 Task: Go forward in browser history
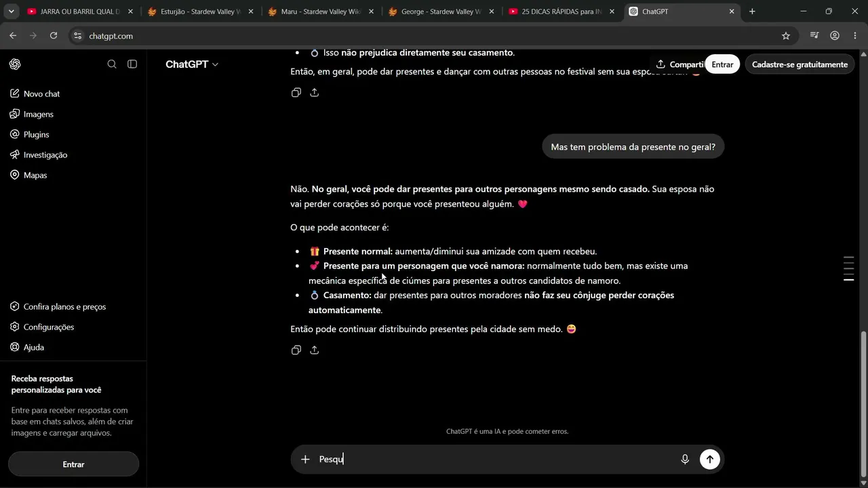[x=33, y=36]
